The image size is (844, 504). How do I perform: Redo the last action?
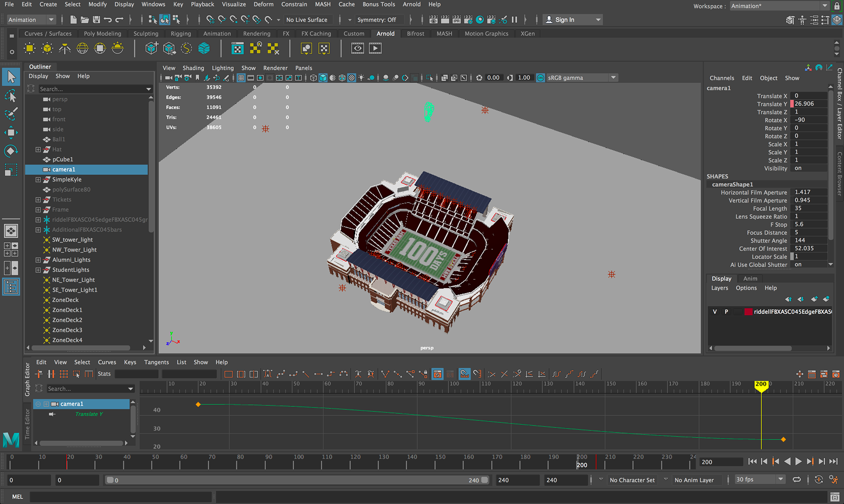click(119, 20)
